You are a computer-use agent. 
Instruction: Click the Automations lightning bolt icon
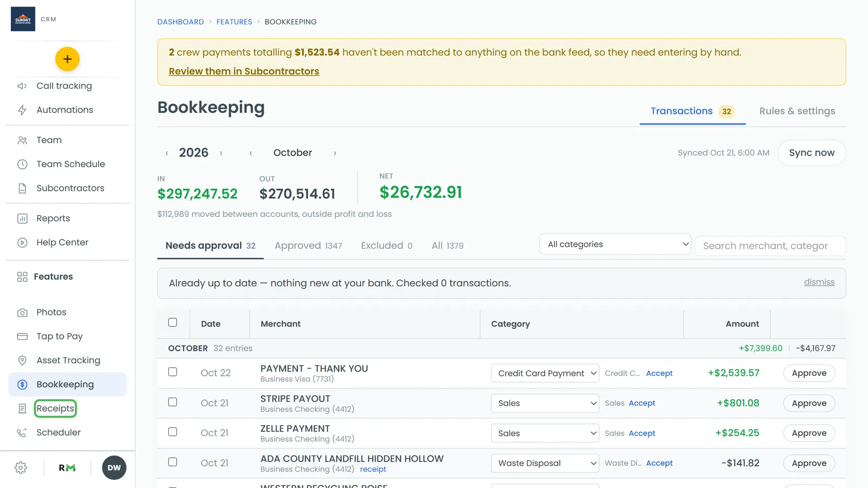coord(22,110)
